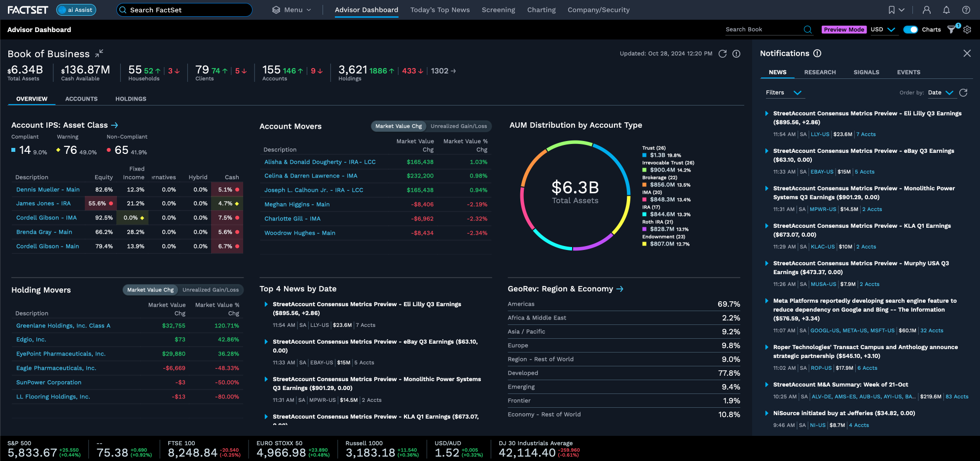Open the Charting tab
980x461 pixels.
tap(541, 10)
